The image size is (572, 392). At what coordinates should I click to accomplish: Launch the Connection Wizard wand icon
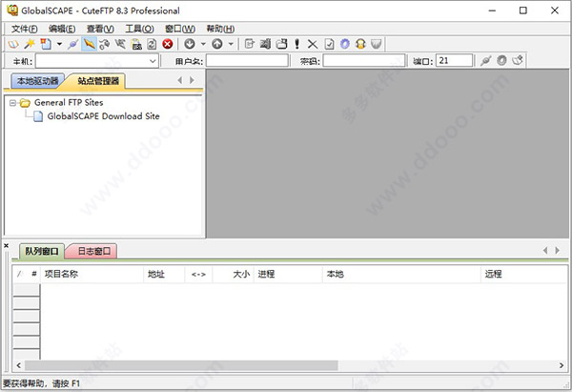click(30, 44)
